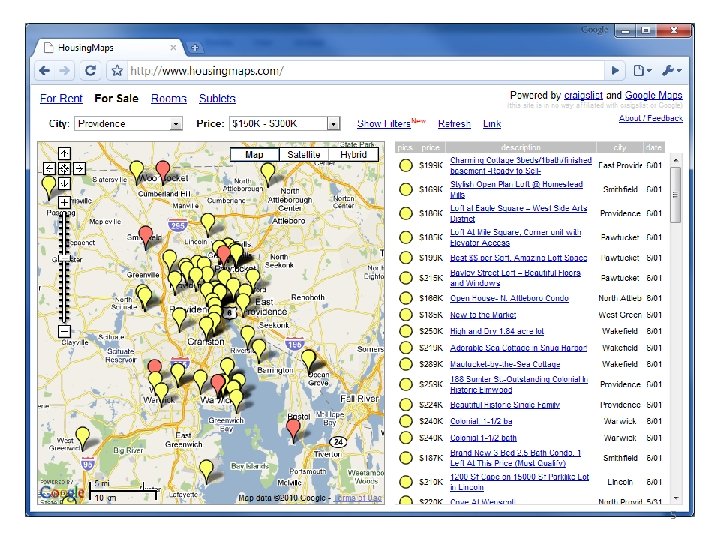Switch to Hybrid view
Screen dimensions: 720x540
tap(353, 155)
